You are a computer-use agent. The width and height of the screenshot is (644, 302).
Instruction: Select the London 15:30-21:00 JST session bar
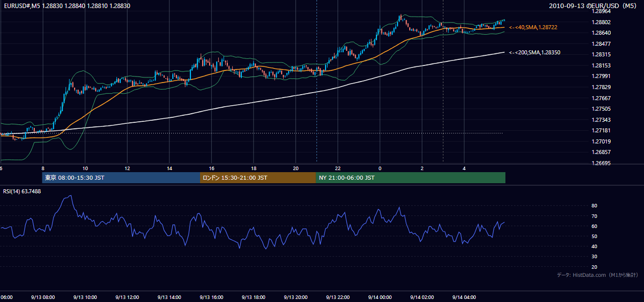pyautogui.click(x=258, y=178)
